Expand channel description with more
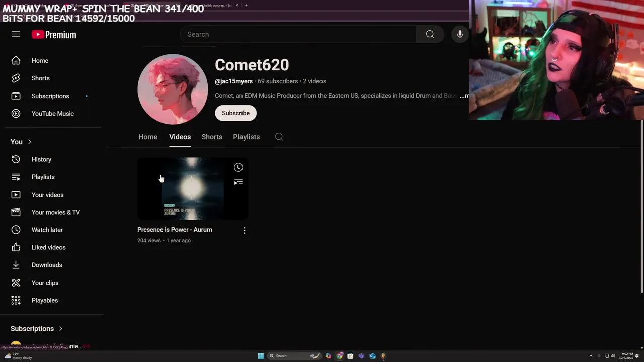This screenshot has width=644, height=362. (x=464, y=96)
